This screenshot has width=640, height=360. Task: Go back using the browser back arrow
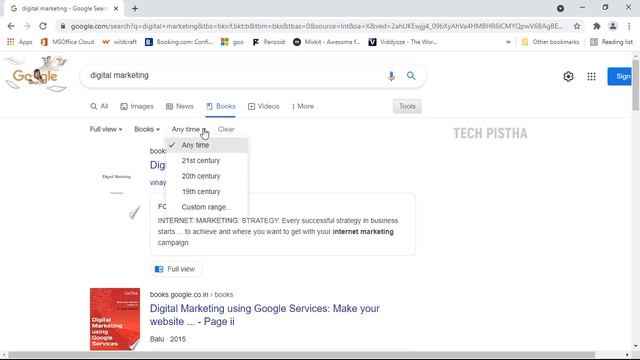click(x=11, y=26)
